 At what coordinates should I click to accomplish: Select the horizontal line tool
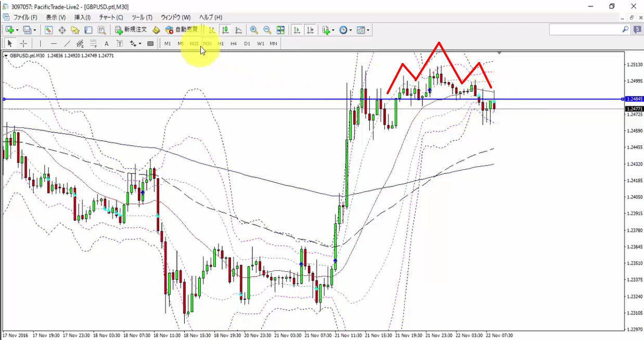pos(54,44)
